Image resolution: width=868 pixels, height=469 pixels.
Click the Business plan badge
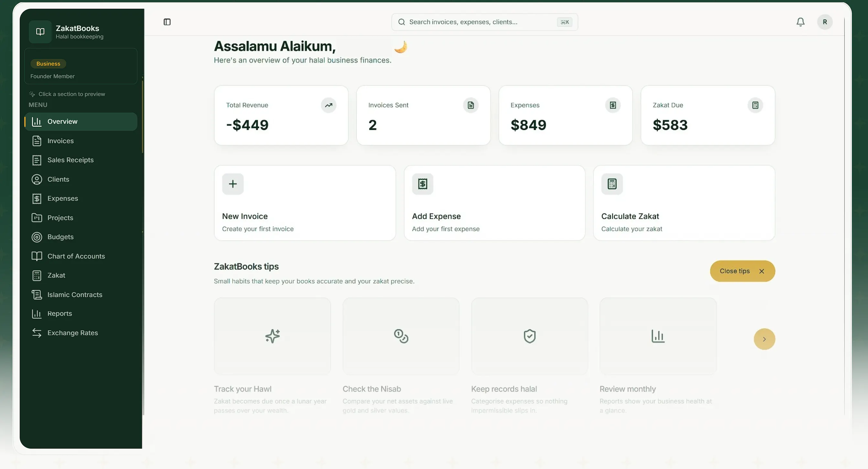coord(48,64)
